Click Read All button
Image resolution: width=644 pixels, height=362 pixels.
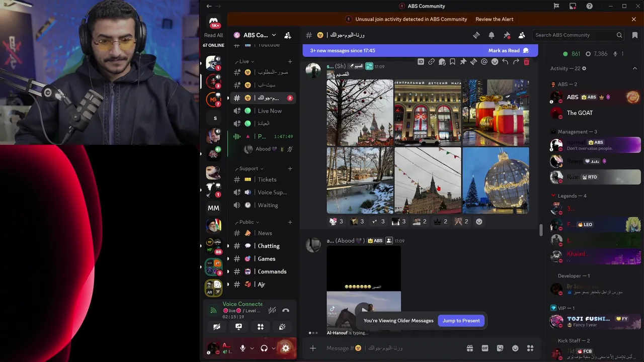[x=213, y=35]
